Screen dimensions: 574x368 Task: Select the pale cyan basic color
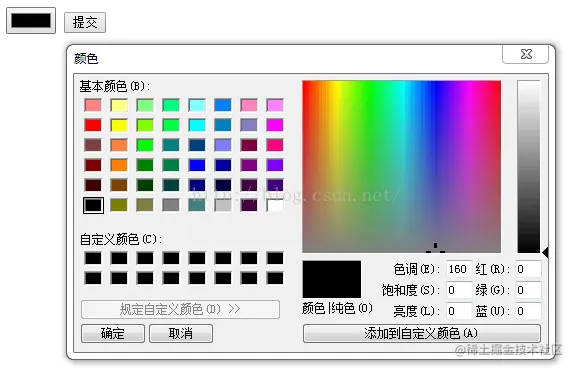click(197, 105)
